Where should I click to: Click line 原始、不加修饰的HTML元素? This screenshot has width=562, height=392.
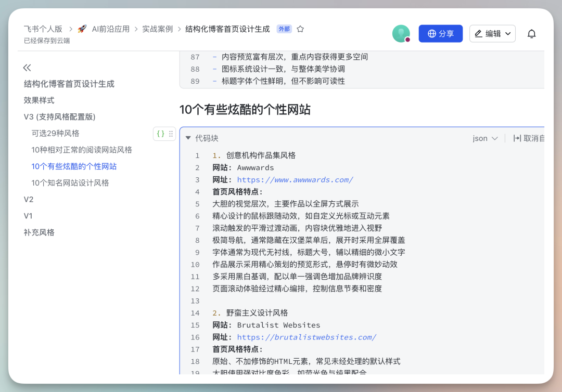click(306, 361)
